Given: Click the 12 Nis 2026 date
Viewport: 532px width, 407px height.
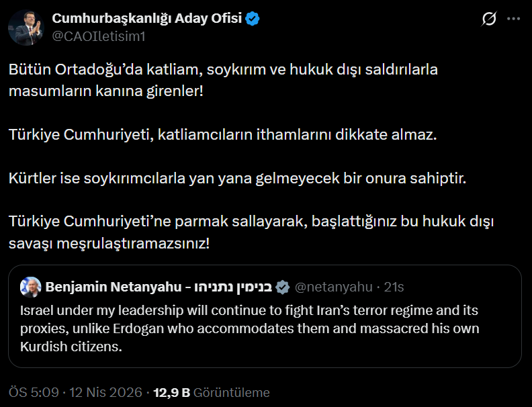Looking at the screenshot, I should coord(105,392).
